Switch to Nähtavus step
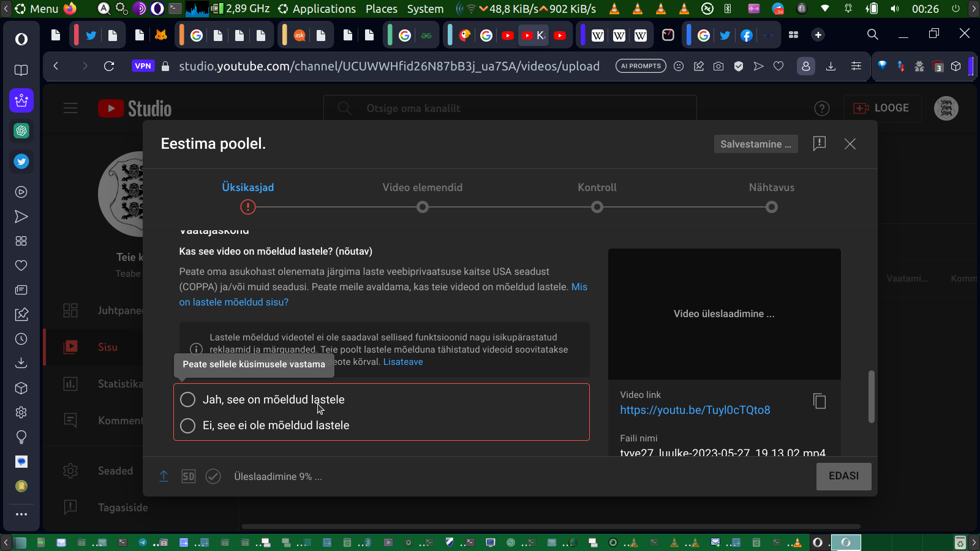This screenshot has width=980, height=551. click(x=772, y=197)
